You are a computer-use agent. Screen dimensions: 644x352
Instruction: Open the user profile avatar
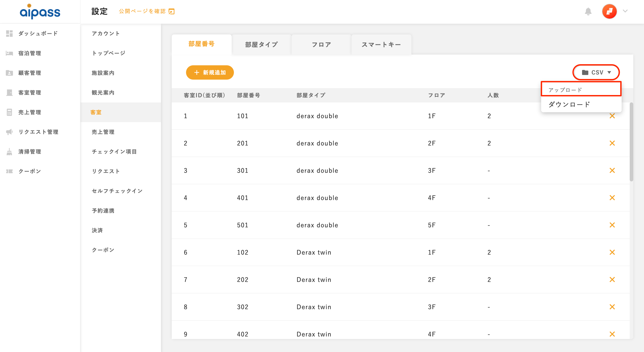click(x=610, y=11)
